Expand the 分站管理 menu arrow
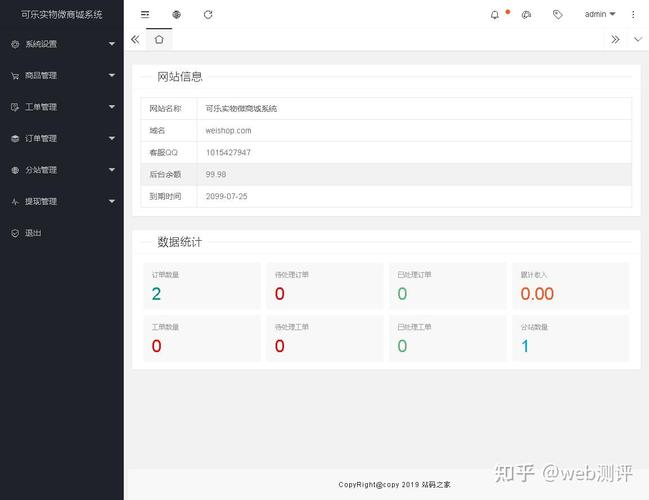The width and height of the screenshot is (649, 500). 112,170
